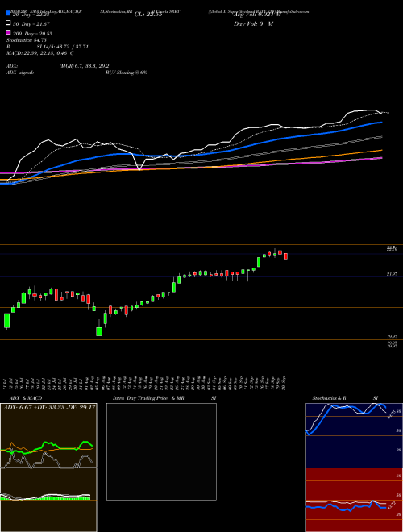Click the '11 Jul' date axis label

pos(6,384)
